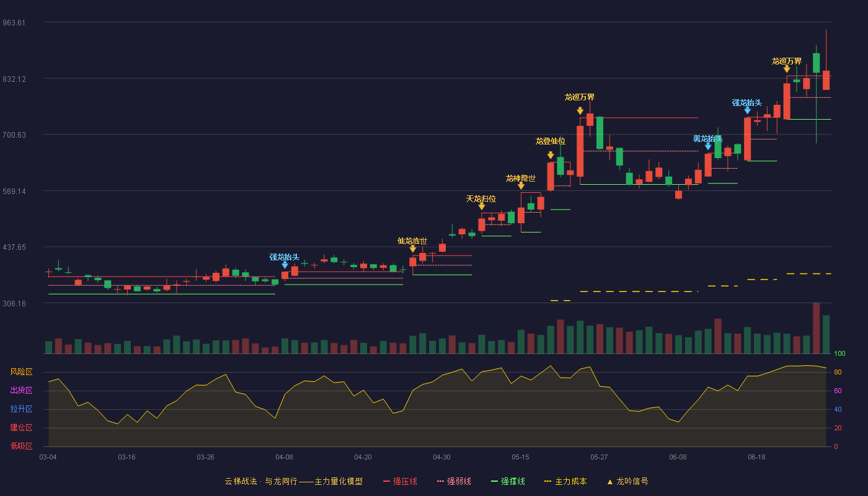This screenshot has height=496, width=868.
Task: Toggle the 龙吟信号 legend entry
Action: point(627,481)
